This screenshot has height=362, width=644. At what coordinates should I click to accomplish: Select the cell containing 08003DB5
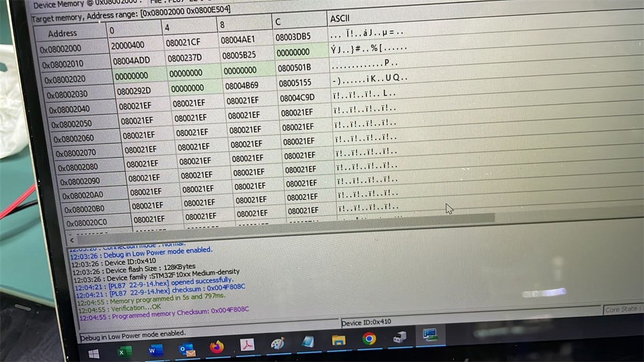coord(293,37)
